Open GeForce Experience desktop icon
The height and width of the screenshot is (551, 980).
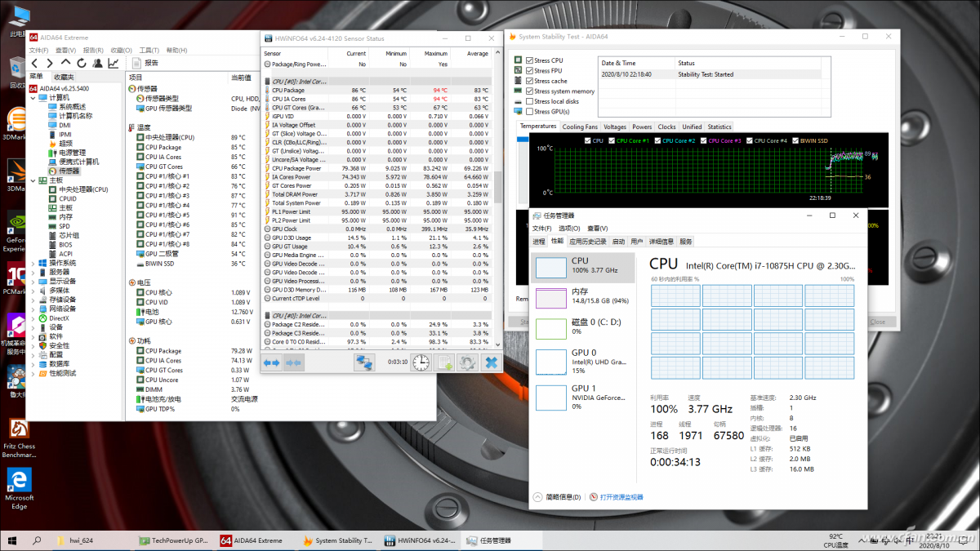(16, 231)
